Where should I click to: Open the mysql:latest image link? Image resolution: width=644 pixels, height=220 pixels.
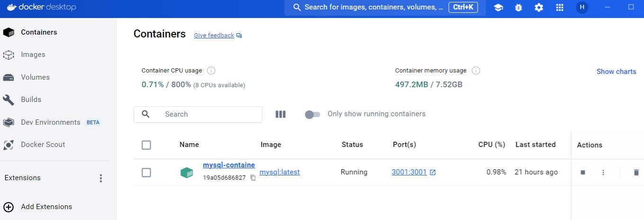tap(280, 172)
